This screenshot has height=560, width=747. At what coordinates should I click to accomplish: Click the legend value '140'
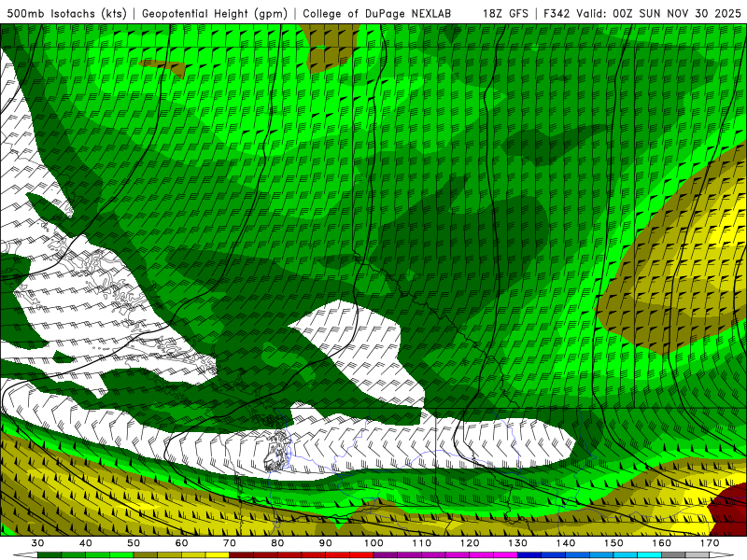[566, 543]
